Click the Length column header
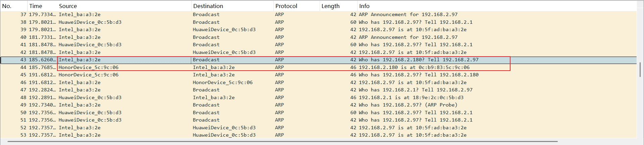The height and width of the screenshot is (145, 644). [330, 6]
